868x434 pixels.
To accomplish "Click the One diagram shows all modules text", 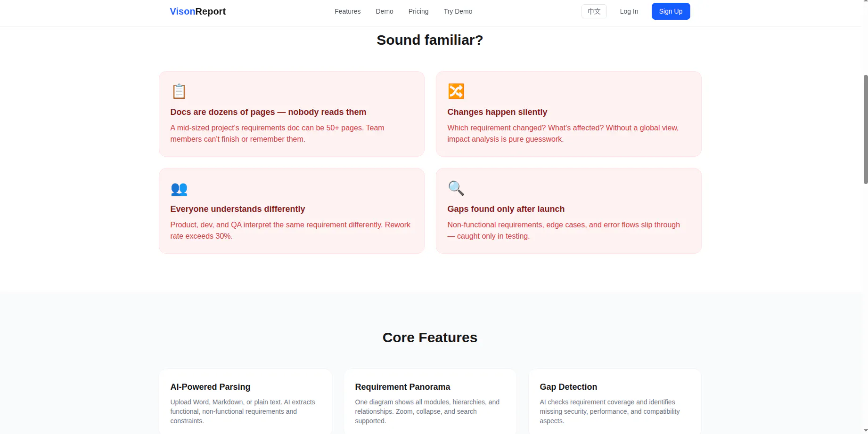I will coord(427,411).
